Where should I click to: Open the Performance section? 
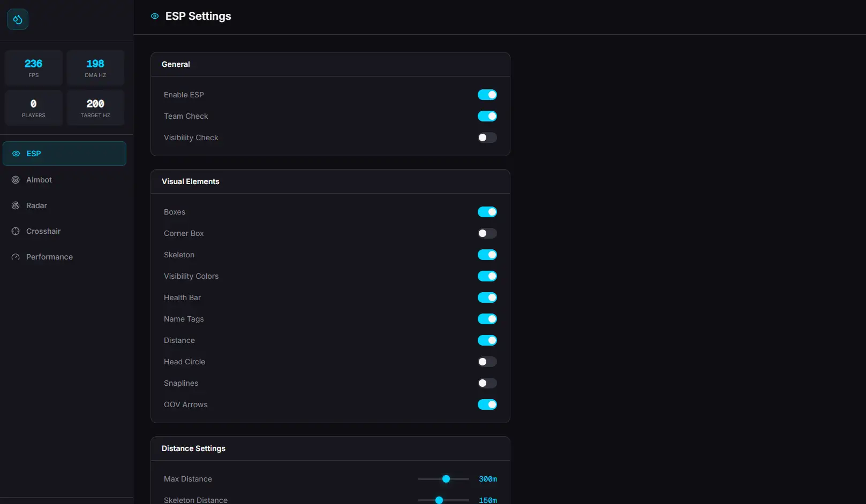(49, 257)
